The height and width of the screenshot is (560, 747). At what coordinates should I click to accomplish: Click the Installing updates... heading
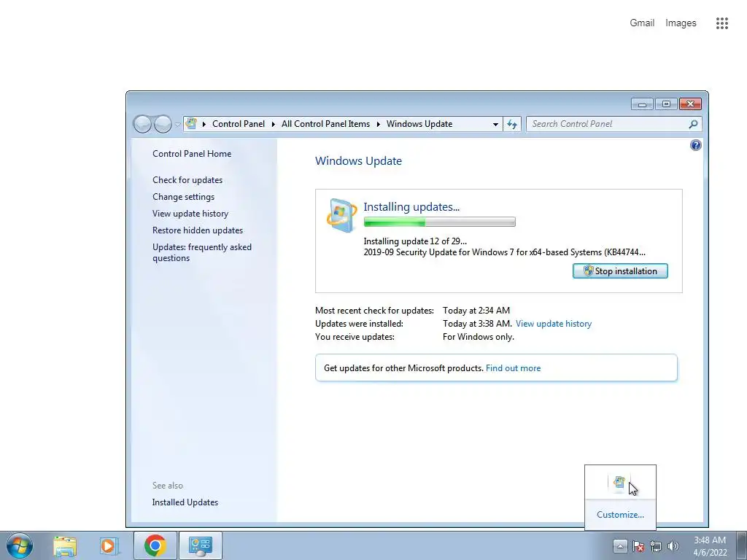411,206
